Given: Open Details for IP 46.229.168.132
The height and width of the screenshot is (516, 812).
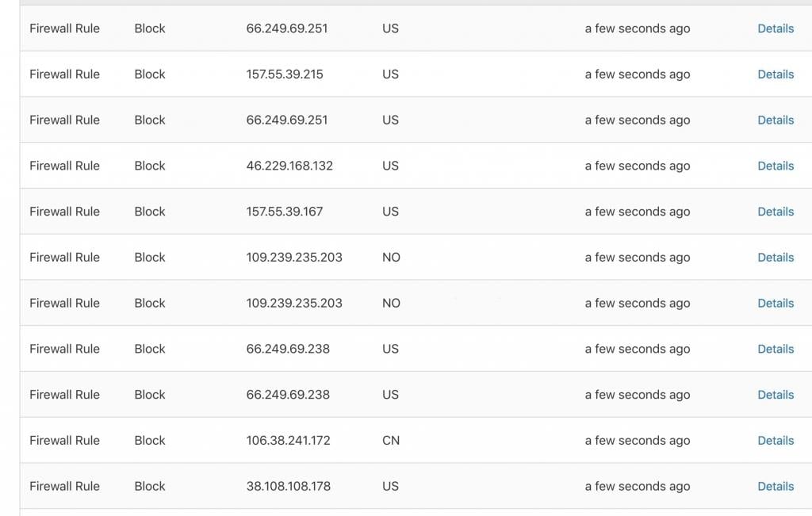Looking at the screenshot, I should [776, 166].
